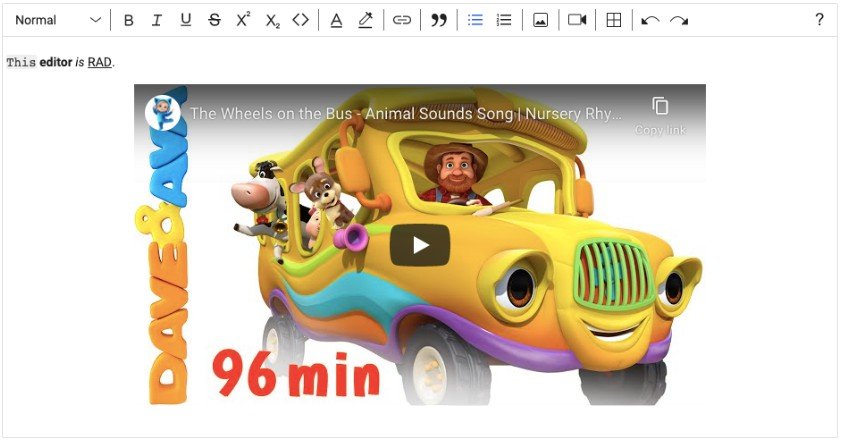Toggle the numbered list
Viewport: 841px width, 442px height.
tap(504, 20)
